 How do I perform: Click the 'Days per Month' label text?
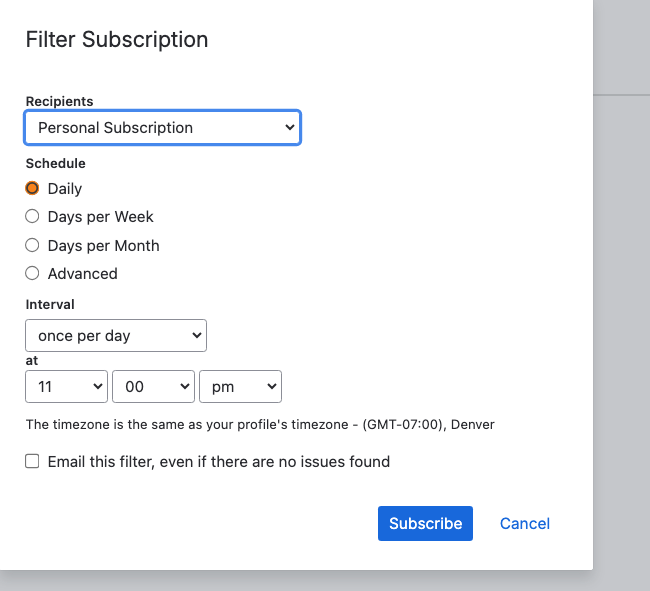[x=104, y=245]
